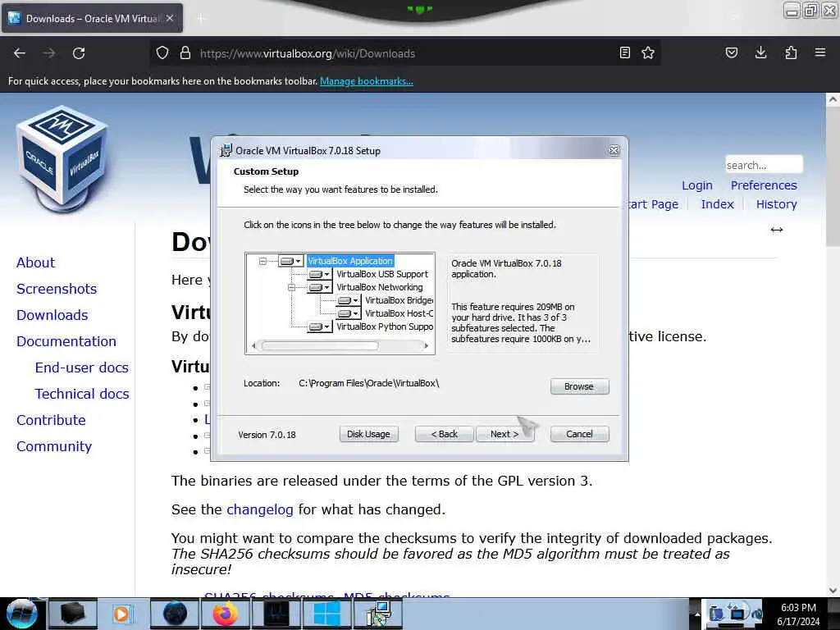The image size is (840, 630).
Task: Select VirtualBox USB Support tree item
Action: (x=382, y=274)
